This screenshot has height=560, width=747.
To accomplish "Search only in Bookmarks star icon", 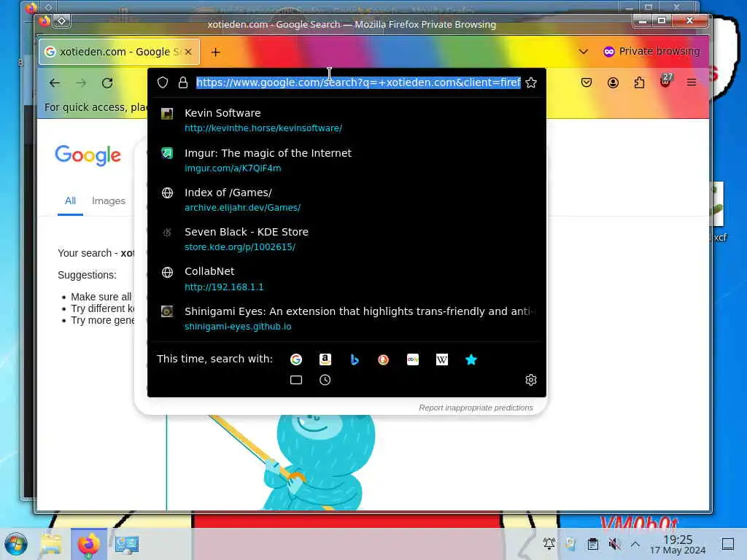I will point(471,359).
